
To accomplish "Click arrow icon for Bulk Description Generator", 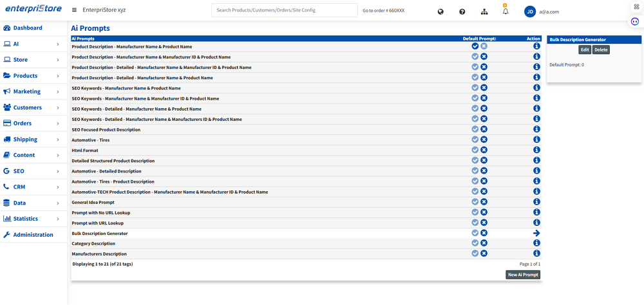I will point(536,233).
